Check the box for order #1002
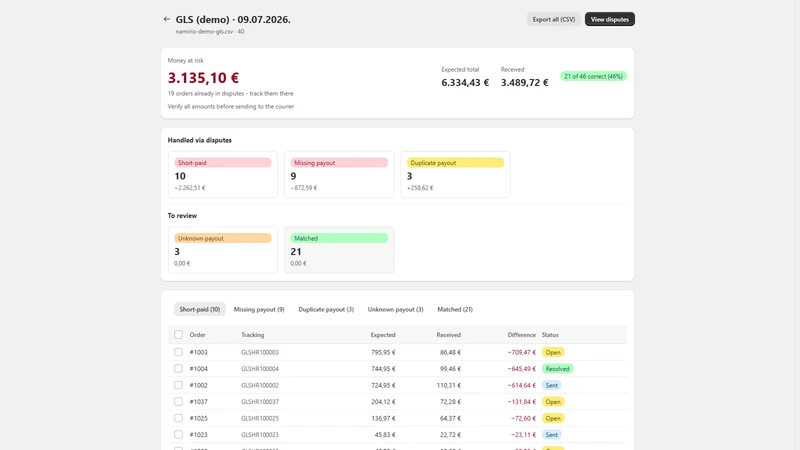The image size is (800, 450). 178,385
